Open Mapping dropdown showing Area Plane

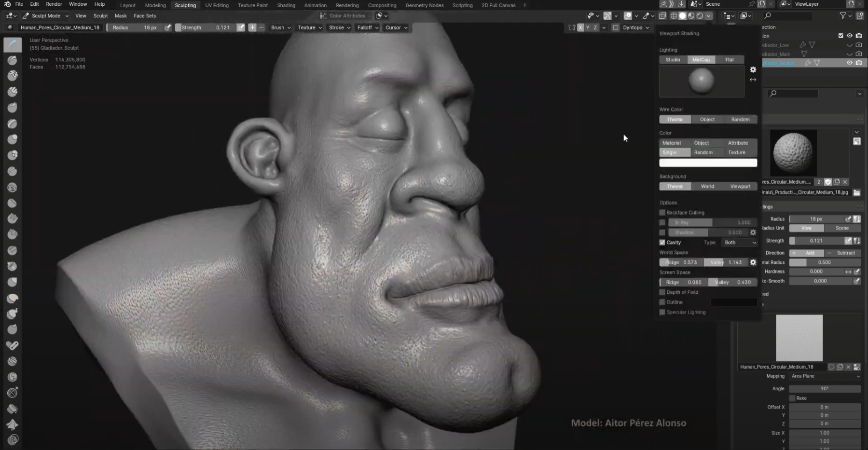825,376
